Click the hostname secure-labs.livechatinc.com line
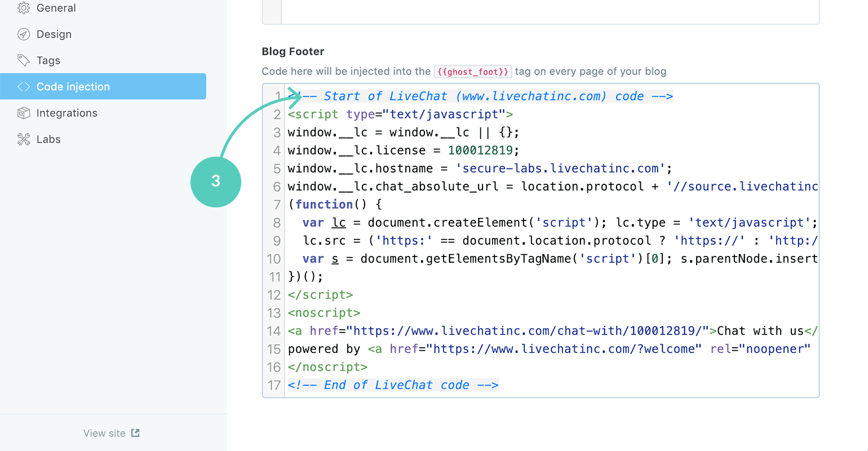The height and width of the screenshot is (451, 868). (480, 169)
